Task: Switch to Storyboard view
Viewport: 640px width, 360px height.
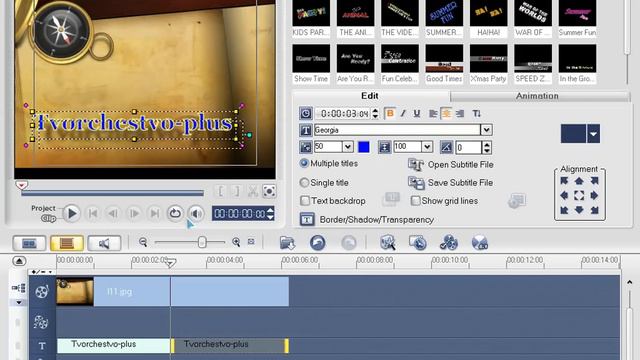Action: point(29,243)
